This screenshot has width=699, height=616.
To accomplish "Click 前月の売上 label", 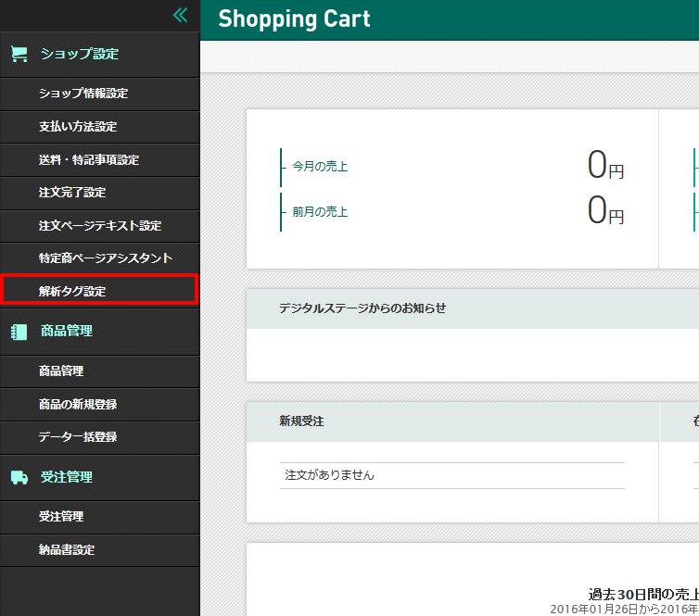I will [320, 211].
